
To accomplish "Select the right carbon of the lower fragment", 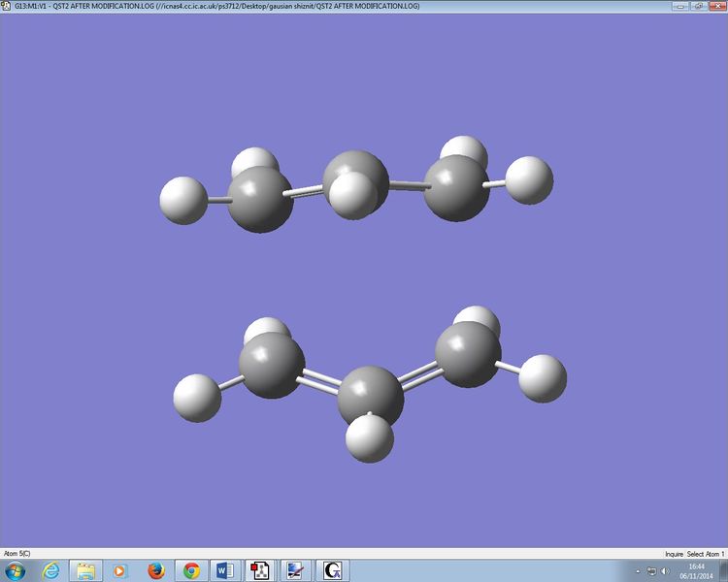I will click(x=468, y=355).
